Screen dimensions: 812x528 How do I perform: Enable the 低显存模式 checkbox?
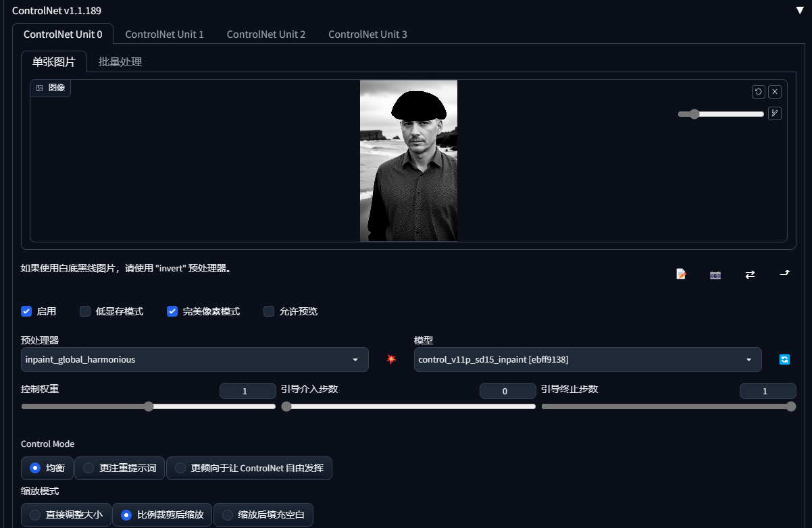[x=85, y=311]
